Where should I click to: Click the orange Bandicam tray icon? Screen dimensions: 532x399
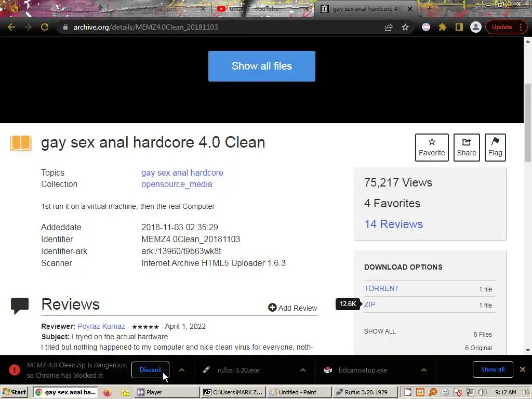click(420, 393)
